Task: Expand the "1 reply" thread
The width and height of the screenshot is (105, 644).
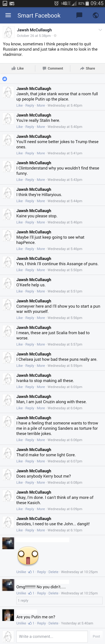Action: [x=23, y=600]
